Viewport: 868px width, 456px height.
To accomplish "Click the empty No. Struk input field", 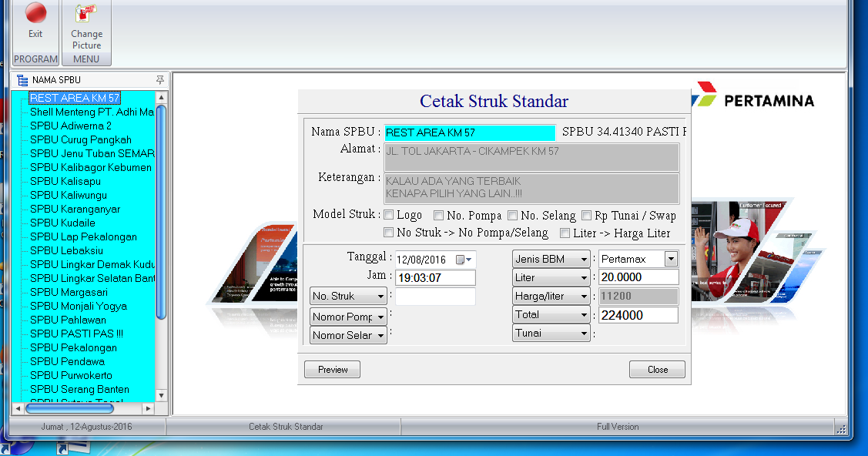I will (x=435, y=296).
